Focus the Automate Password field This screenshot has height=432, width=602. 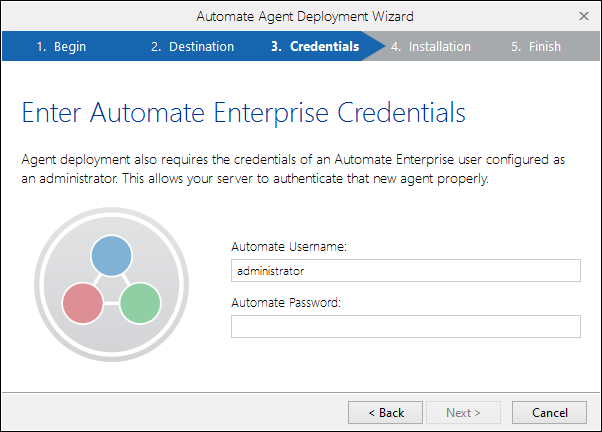click(405, 327)
